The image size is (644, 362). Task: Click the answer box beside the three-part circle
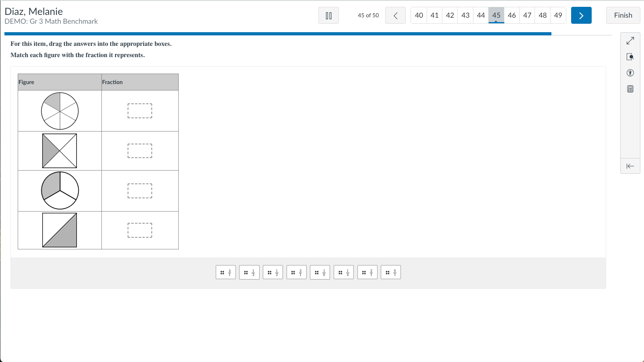coord(140,191)
